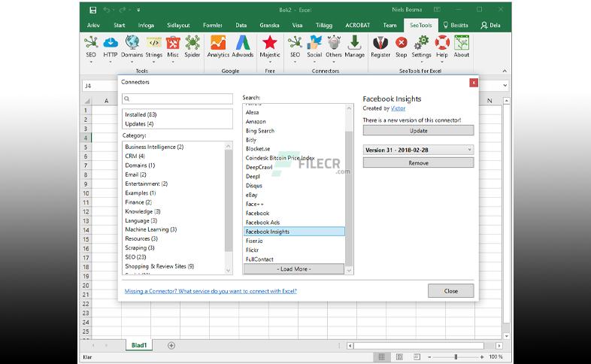Select the Strings tool icon
This screenshot has width=591, height=364.
click(x=154, y=43)
